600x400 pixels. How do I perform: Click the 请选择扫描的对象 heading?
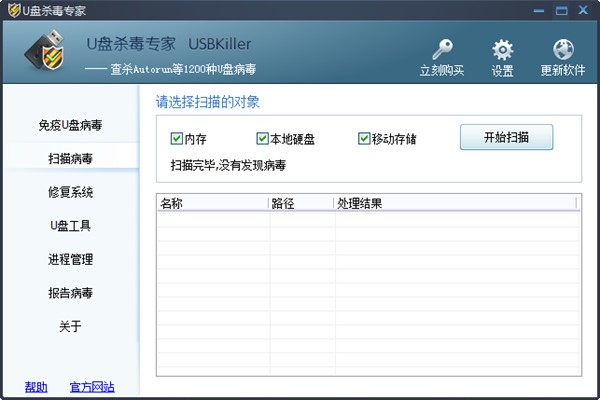pyautogui.click(x=208, y=102)
